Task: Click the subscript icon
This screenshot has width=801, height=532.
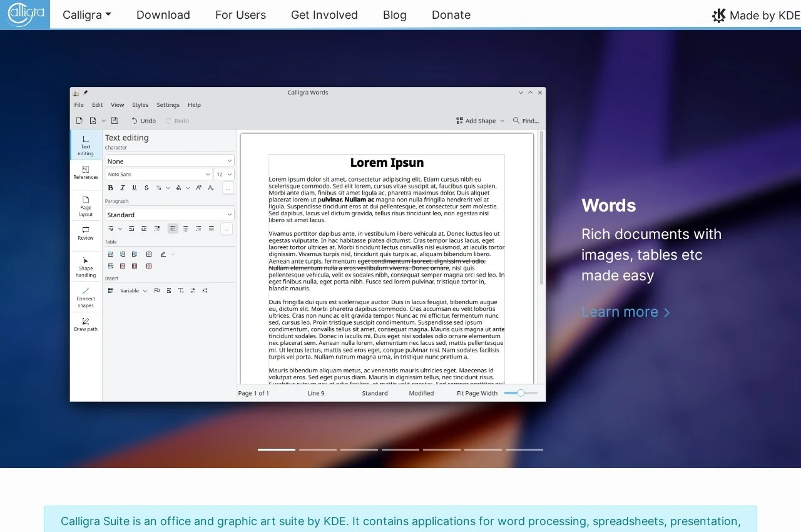Action: click(x=210, y=188)
